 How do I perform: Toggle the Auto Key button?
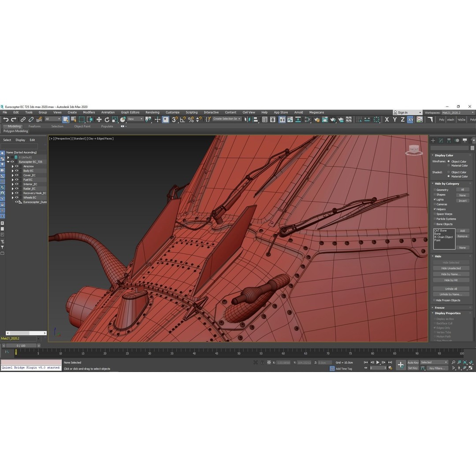coord(413,362)
